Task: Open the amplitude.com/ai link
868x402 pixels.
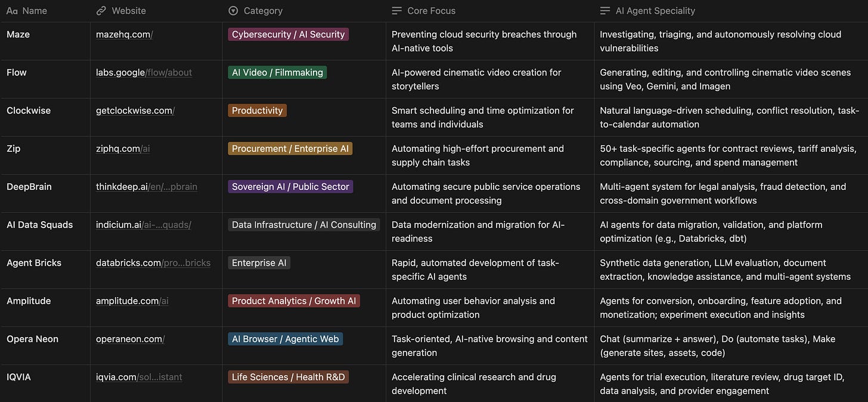Action: 132,301
